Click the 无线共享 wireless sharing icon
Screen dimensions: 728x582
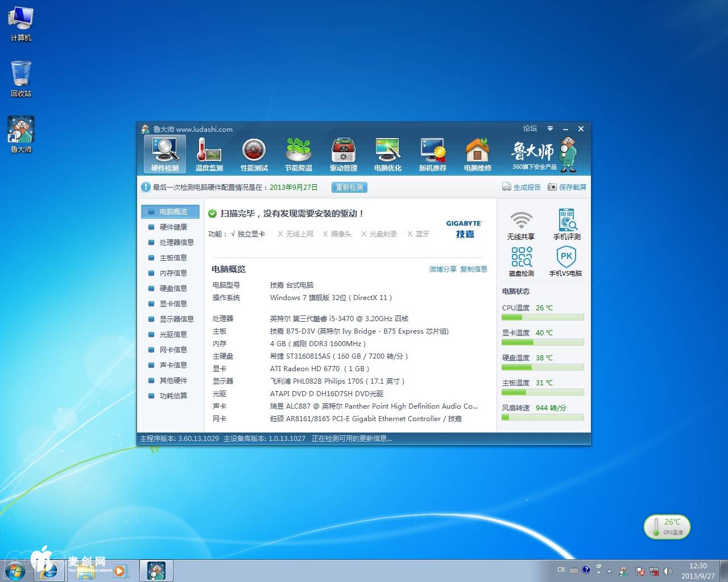click(x=521, y=223)
